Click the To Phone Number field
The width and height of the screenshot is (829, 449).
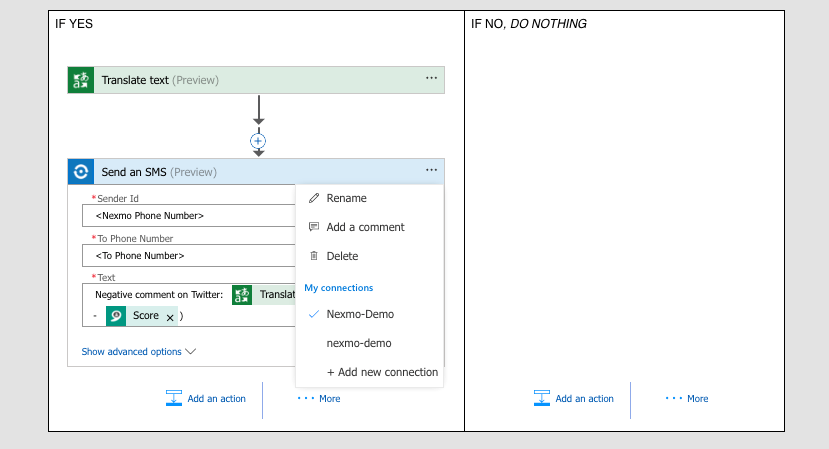190,256
